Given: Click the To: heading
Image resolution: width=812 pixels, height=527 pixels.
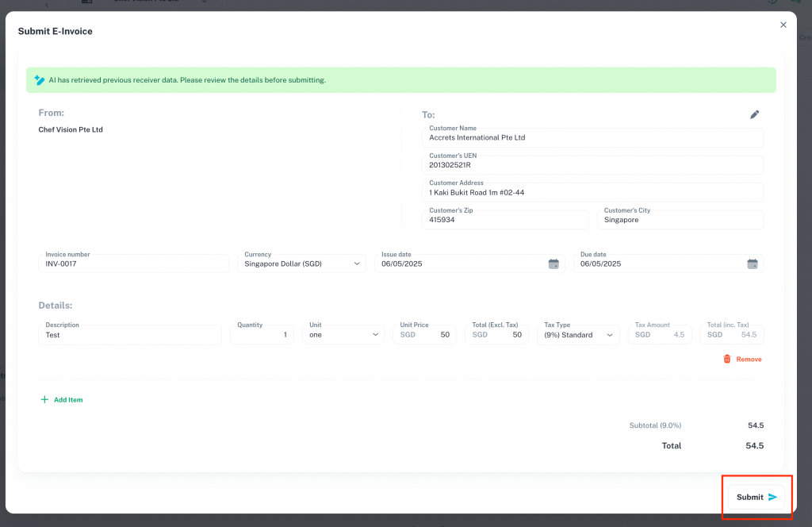Looking at the screenshot, I should tap(428, 114).
